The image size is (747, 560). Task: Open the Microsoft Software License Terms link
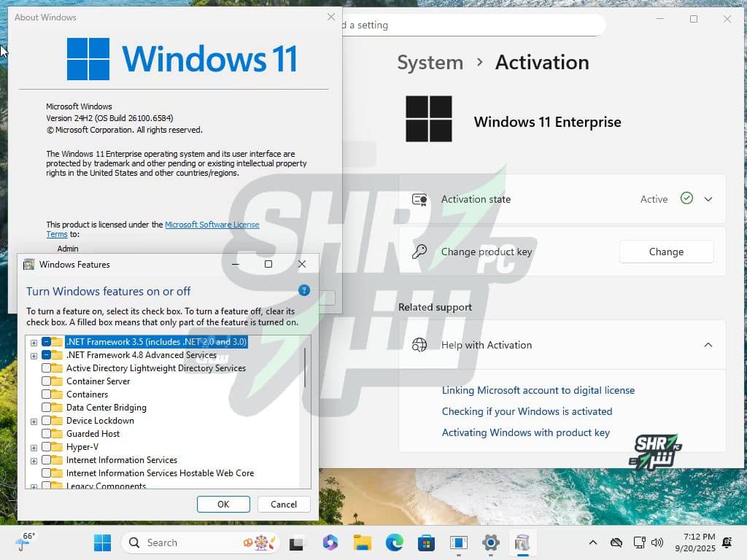[212, 225]
